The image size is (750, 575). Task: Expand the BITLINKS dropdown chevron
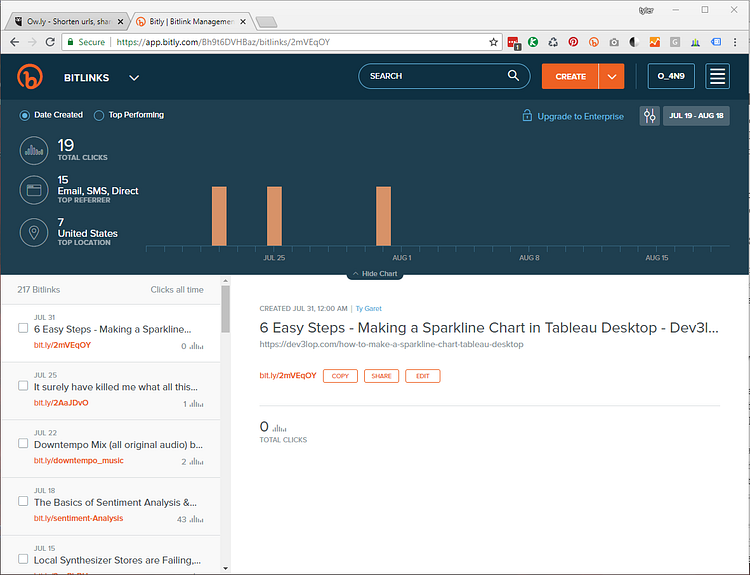click(134, 77)
